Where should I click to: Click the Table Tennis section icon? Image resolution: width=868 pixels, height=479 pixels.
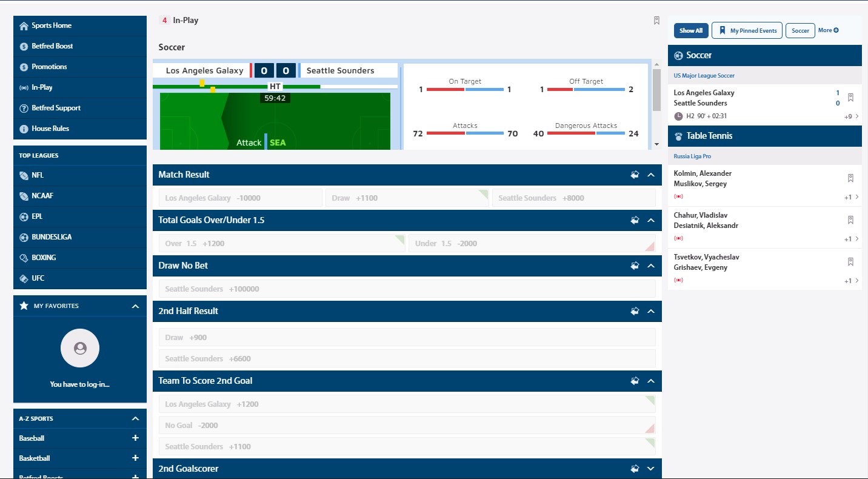[x=678, y=136]
